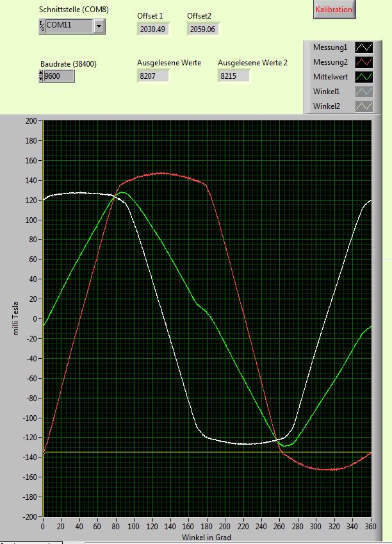Open Messung1 white plot style swatch
The height and width of the screenshot is (544, 392).
point(364,47)
